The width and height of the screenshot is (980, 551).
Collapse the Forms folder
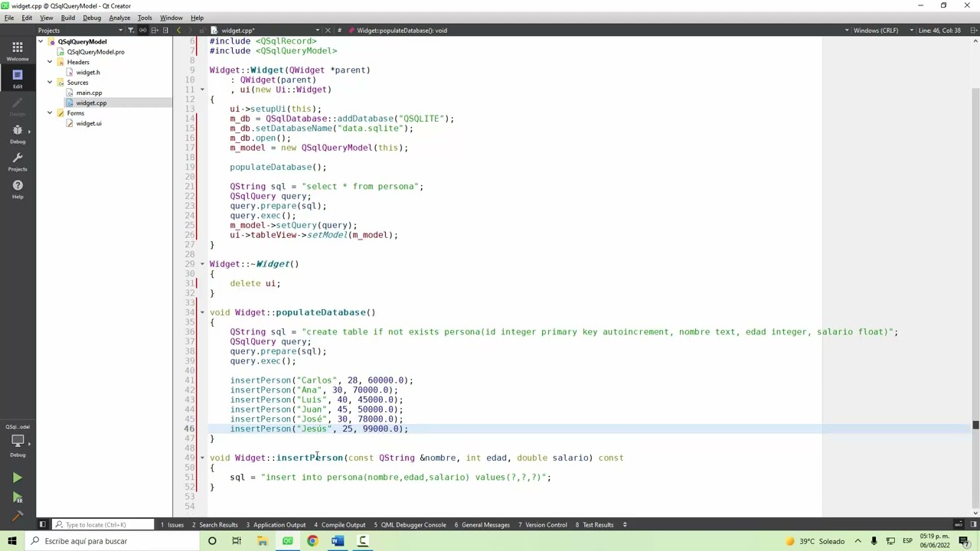tap(50, 113)
